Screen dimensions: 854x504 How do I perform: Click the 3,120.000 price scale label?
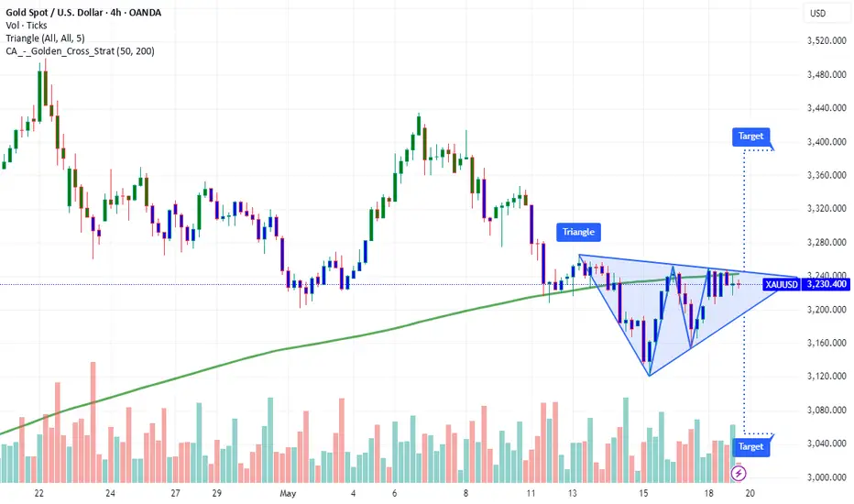(827, 376)
